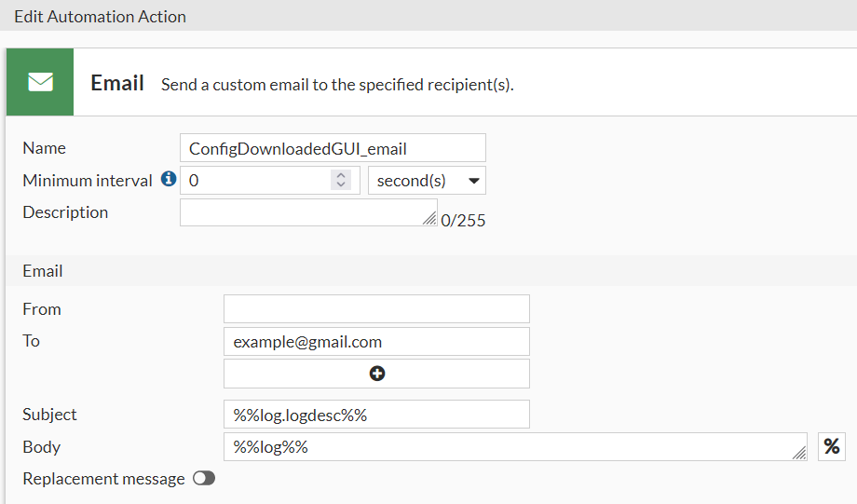This screenshot has width=857, height=504.
Task: Click the Body text area resize handle
Action: coord(799,453)
